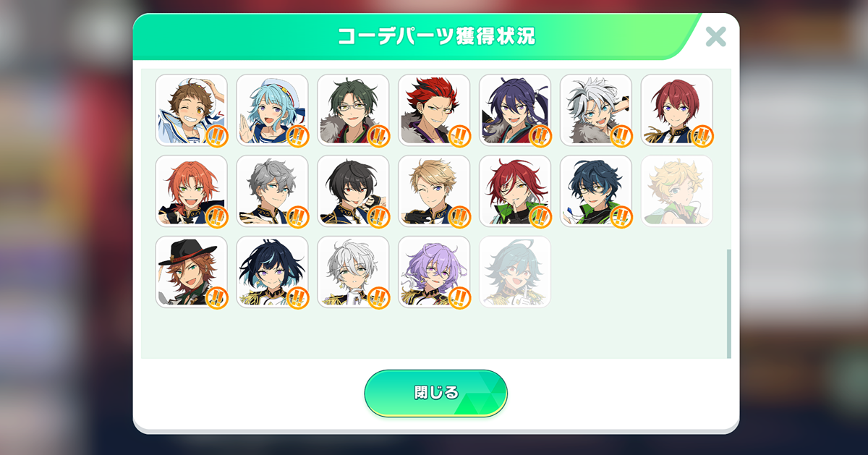The height and width of the screenshot is (455, 868).
Task: Select white-haired character in white uniform
Action: [x=354, y=272]
